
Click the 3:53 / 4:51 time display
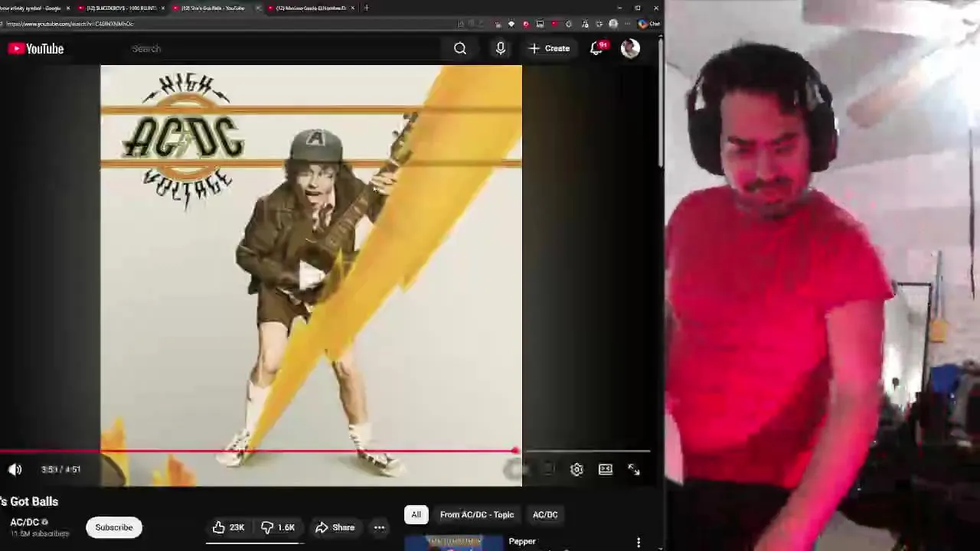click(x=61, y=469)
